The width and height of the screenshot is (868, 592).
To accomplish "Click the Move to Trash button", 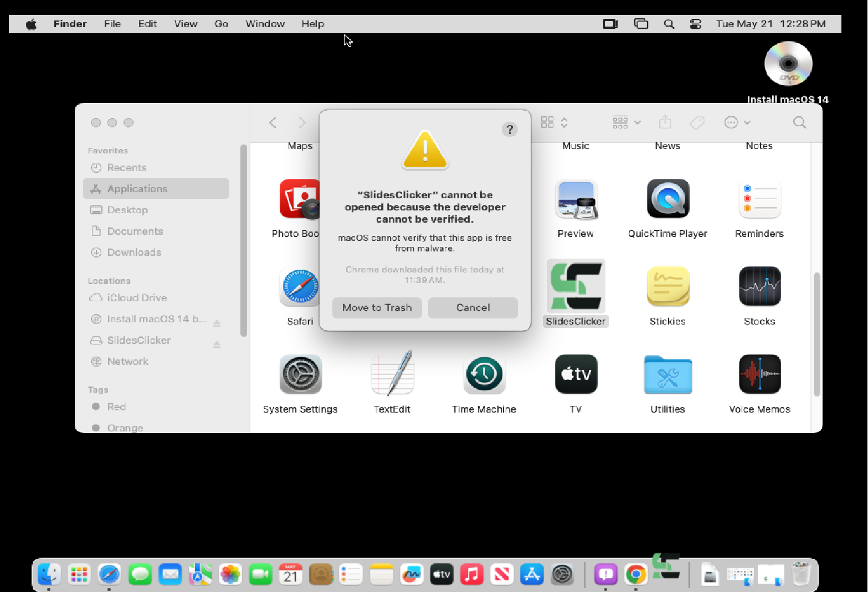I will 377,308.
